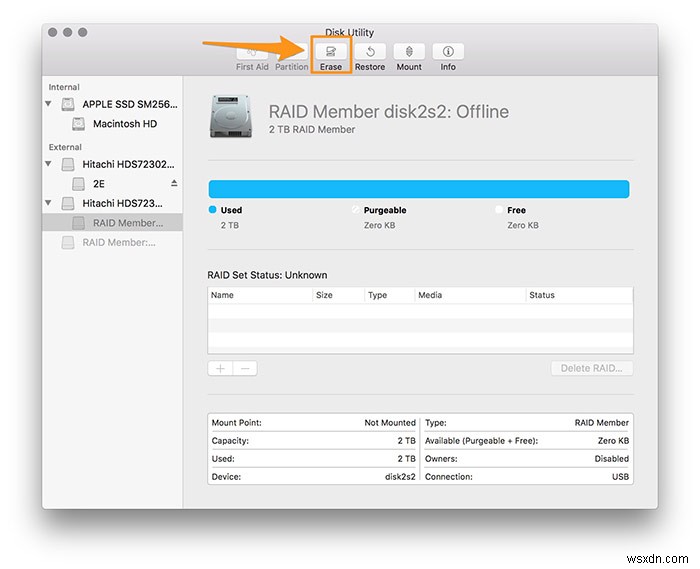Click the Internal section header
700x569 pixels.
tap(64, 87)
